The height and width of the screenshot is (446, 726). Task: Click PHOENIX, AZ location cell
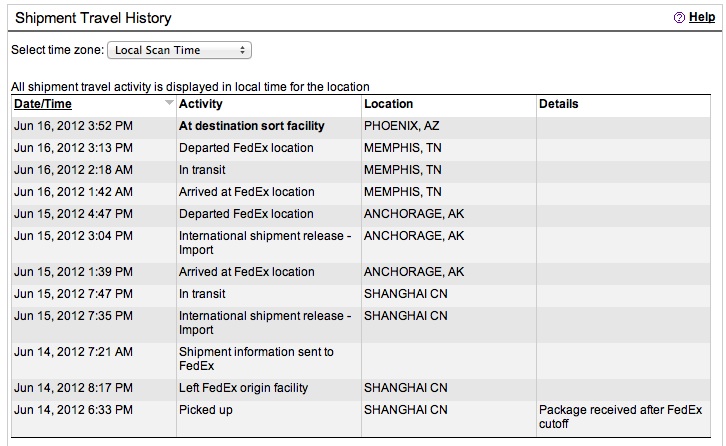point(401,126)
